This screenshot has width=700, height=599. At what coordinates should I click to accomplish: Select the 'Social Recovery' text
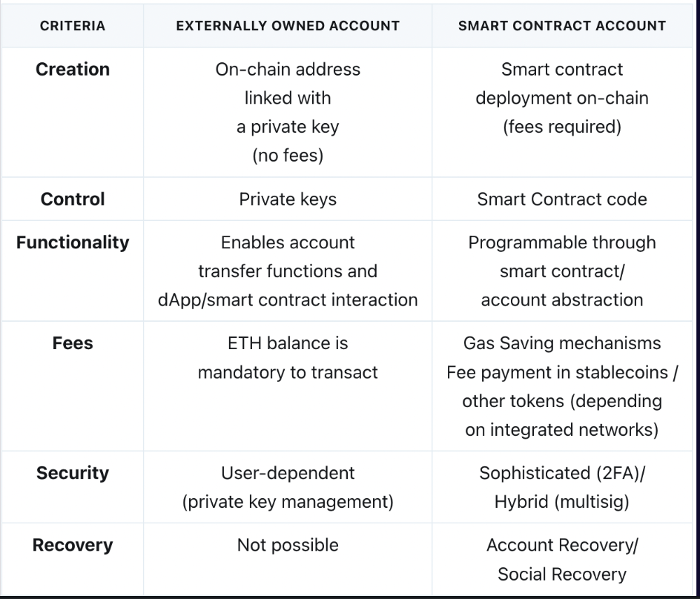[x=562, y=575]
